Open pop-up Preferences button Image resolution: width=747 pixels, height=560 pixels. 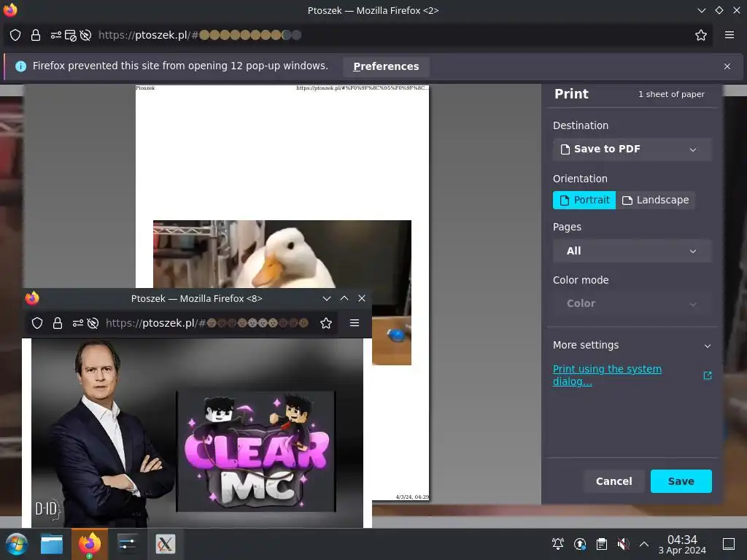386,66
